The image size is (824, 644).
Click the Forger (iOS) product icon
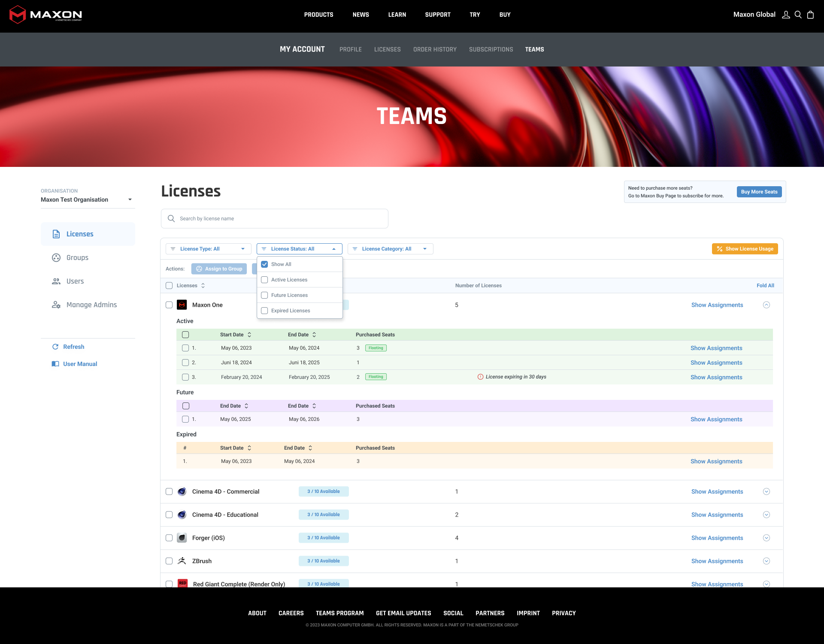(182, 538)
